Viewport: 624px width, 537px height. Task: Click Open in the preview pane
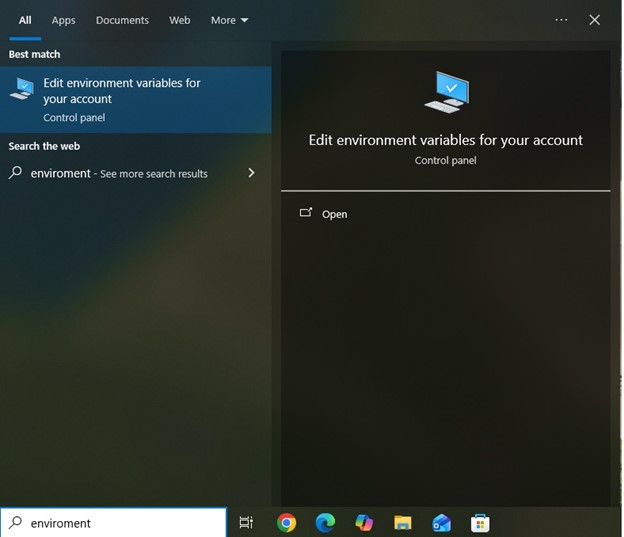pos(334,214)
